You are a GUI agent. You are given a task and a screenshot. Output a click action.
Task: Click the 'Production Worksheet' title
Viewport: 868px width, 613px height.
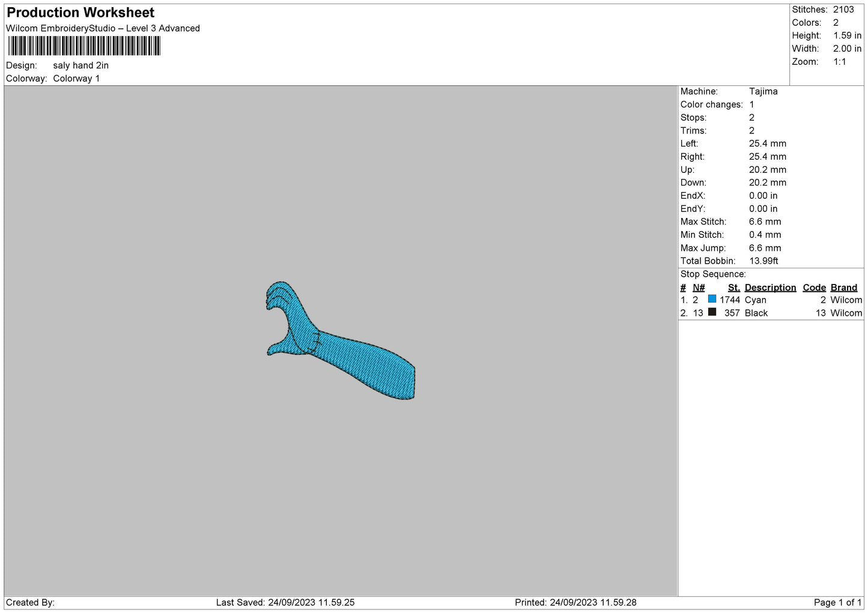(80, 13)
